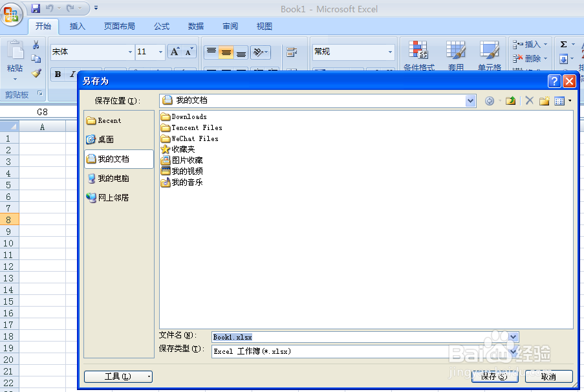
Task: Click the Help question mark in dialog
Action: pos(554,81)
